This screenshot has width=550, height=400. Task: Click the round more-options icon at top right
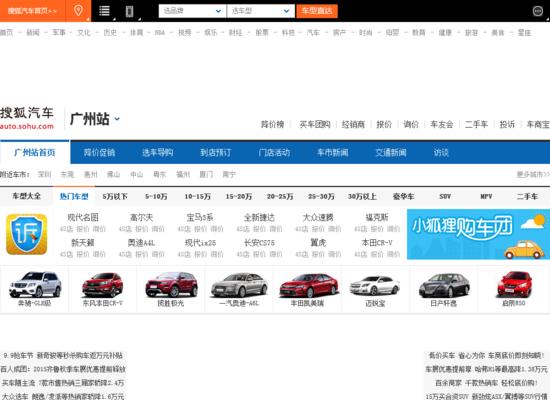pyautogui.click(x=537, y=11)
